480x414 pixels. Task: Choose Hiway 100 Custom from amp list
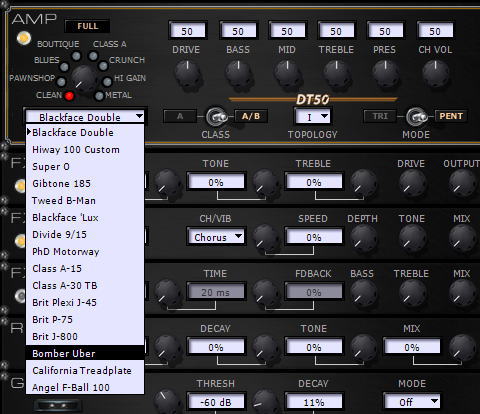[85, 150]
